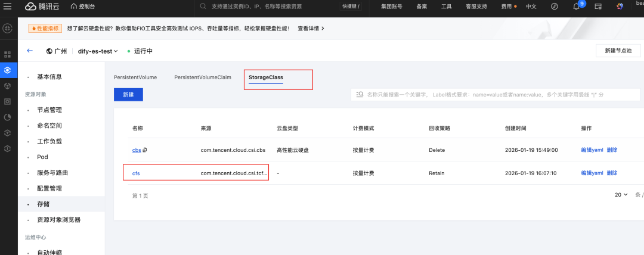644x255 pixels.
Task: Click the grid circle icon in left rail
Action: point(7,29)
